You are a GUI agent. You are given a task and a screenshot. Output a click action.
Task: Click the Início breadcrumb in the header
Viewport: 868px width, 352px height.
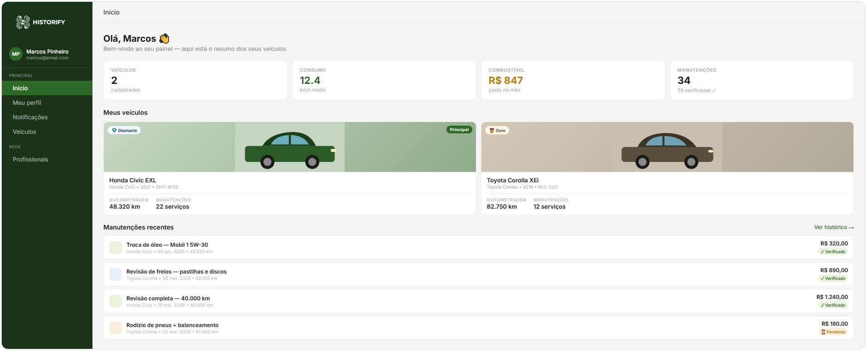(112, 12)
